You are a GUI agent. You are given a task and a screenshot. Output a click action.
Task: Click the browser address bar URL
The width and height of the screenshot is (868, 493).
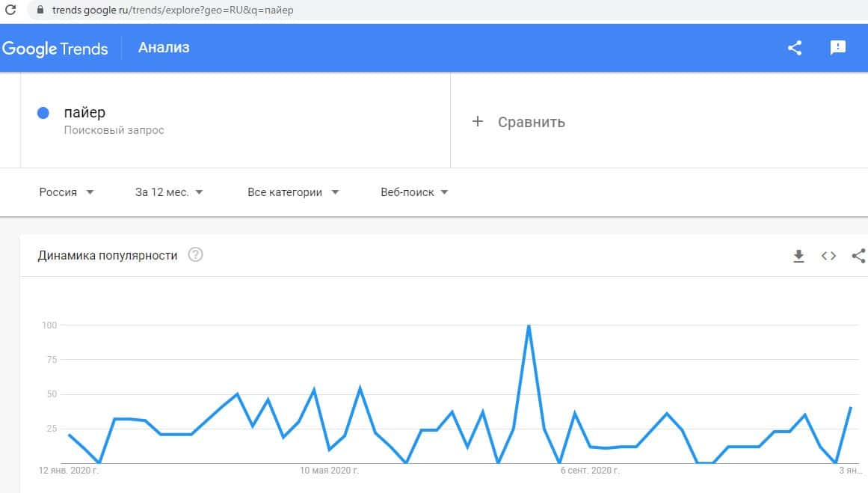coord(173,10)
